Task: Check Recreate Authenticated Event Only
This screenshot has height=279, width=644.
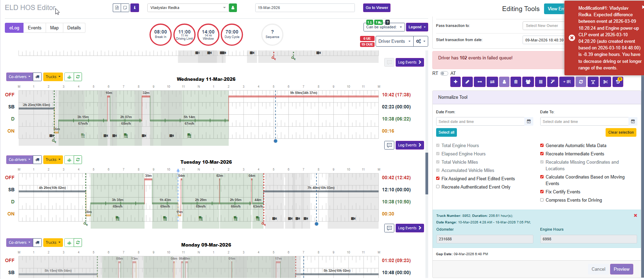Action: 438,187
